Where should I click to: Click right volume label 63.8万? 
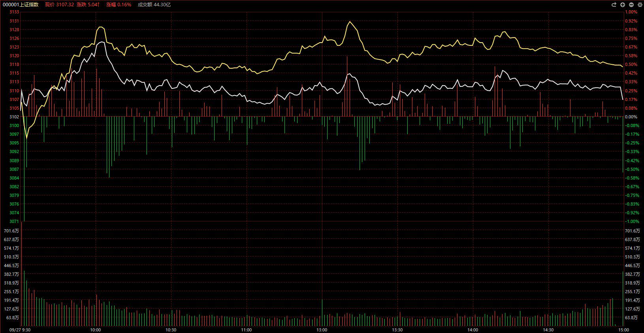click(x=632, y=318)
